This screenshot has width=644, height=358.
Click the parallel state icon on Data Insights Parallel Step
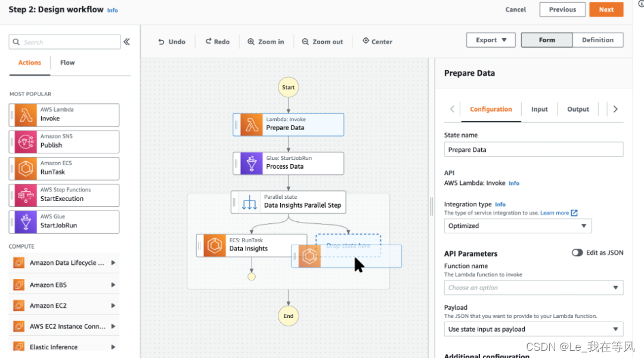point(249,202)
